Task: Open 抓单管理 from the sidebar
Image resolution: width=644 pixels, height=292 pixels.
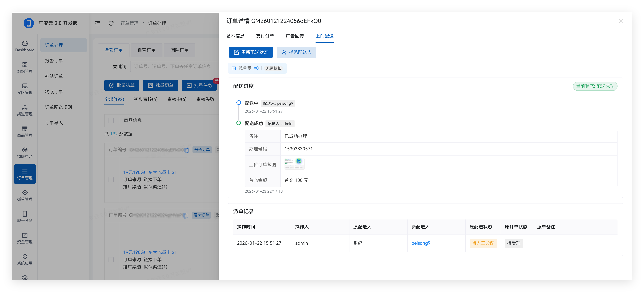Action: (25, 195)
